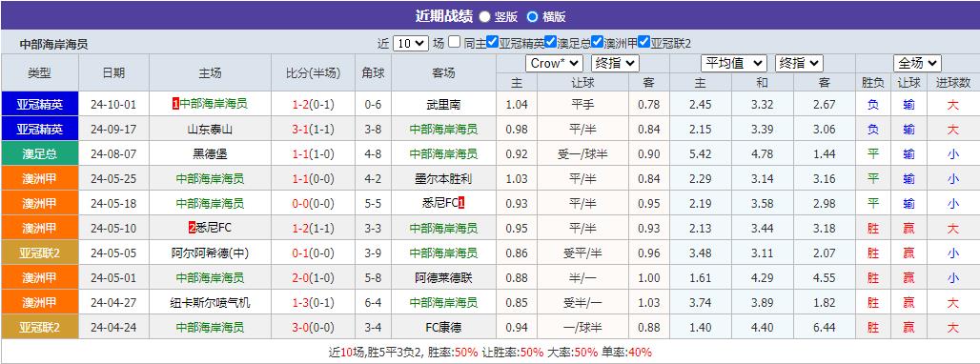Viewport: 980px width, 364px height.
Task: Open score 3-1(1-1) match details
Action: coord(313,130)
